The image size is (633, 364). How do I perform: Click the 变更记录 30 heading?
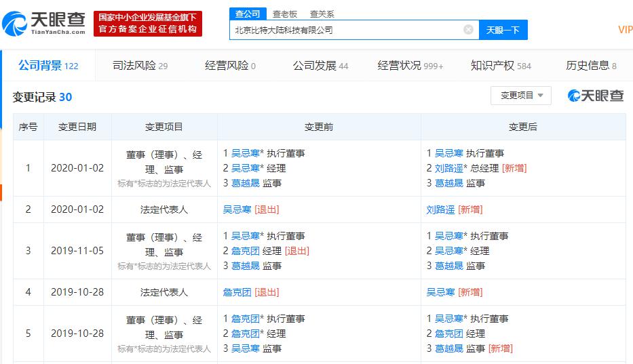pos(42,97)
